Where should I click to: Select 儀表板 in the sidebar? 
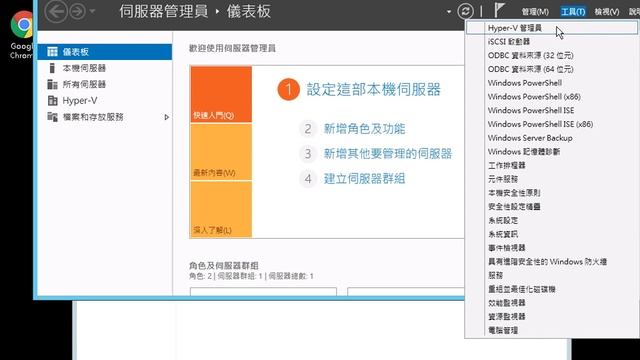pyautogui.click(x=104, y=52)
